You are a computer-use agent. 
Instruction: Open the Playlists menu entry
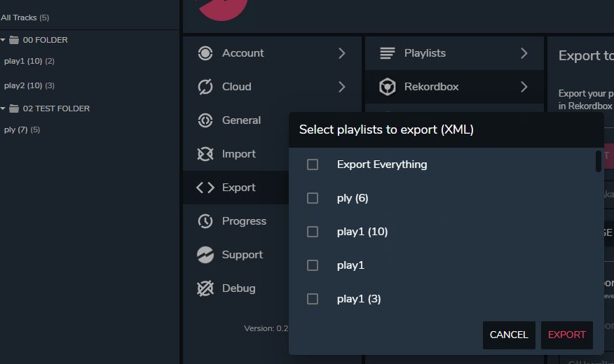click(x=425, y=53)
